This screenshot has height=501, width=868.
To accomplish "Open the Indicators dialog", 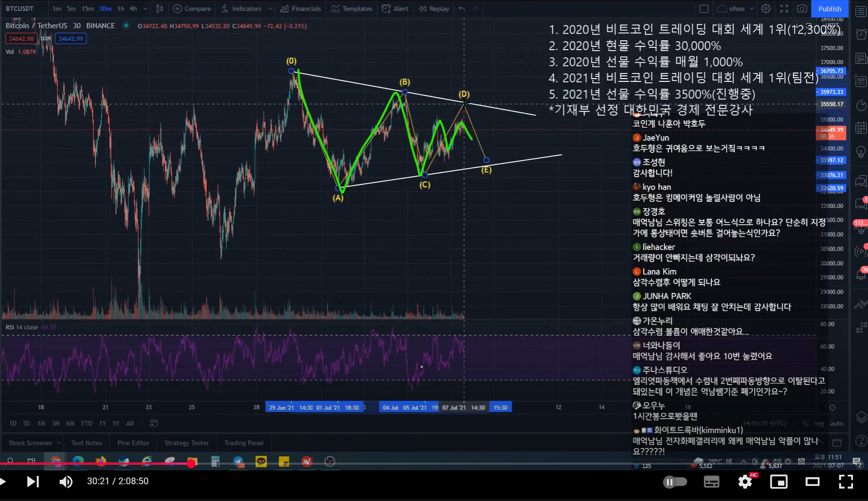I will (x=241, y=8).
